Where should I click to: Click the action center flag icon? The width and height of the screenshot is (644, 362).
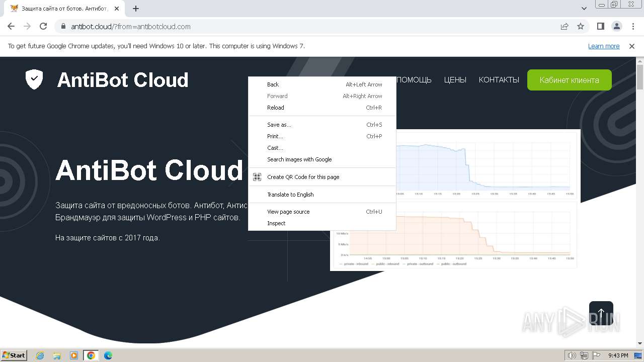tap(596, 355)
